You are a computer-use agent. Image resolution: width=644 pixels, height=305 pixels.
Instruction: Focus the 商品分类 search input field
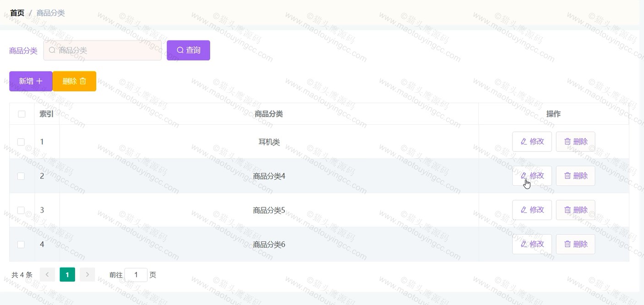[x=103, y=50]
